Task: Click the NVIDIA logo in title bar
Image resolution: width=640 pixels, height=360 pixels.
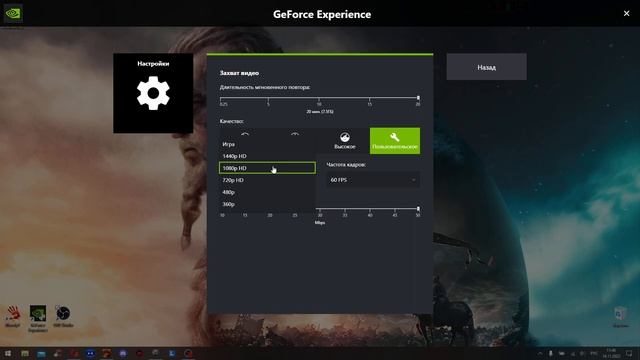Action: (x=13, y=14)
